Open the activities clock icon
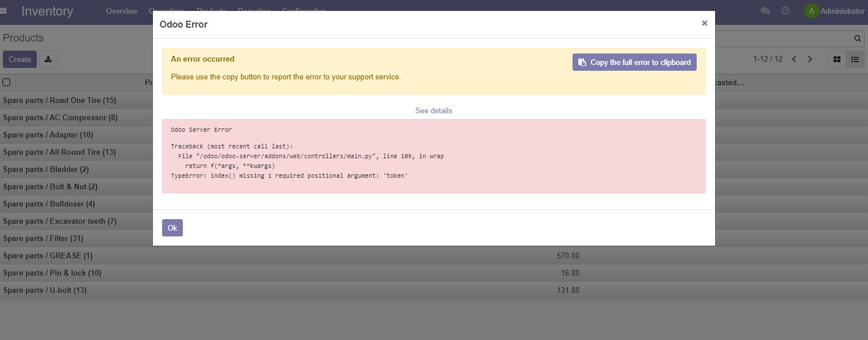The height and width of the screenshot is (340, 868). click(x=785, y=11)
